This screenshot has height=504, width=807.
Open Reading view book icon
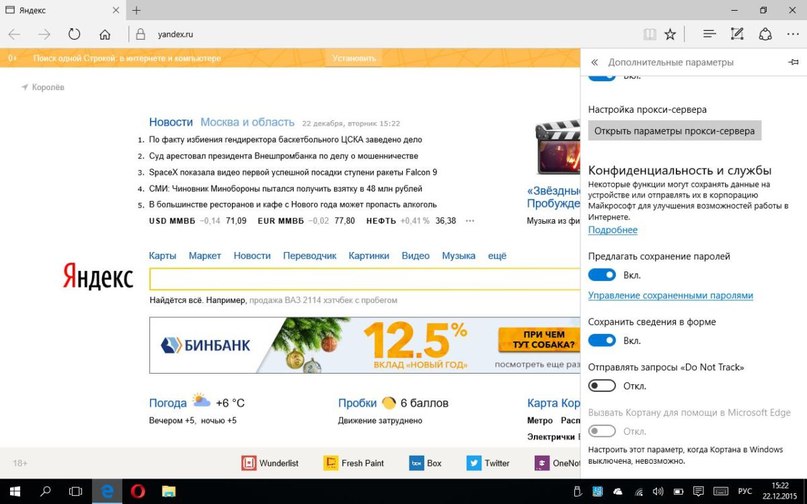click(650, 34)
